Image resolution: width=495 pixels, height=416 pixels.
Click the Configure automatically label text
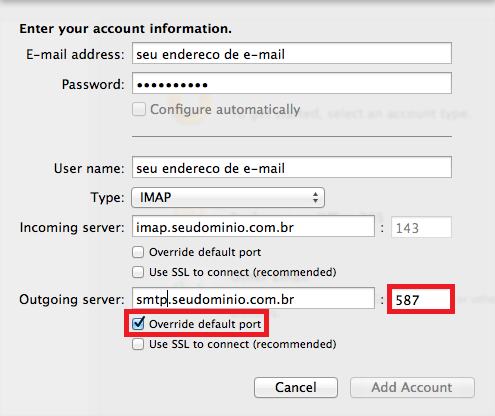pos(225,110)
